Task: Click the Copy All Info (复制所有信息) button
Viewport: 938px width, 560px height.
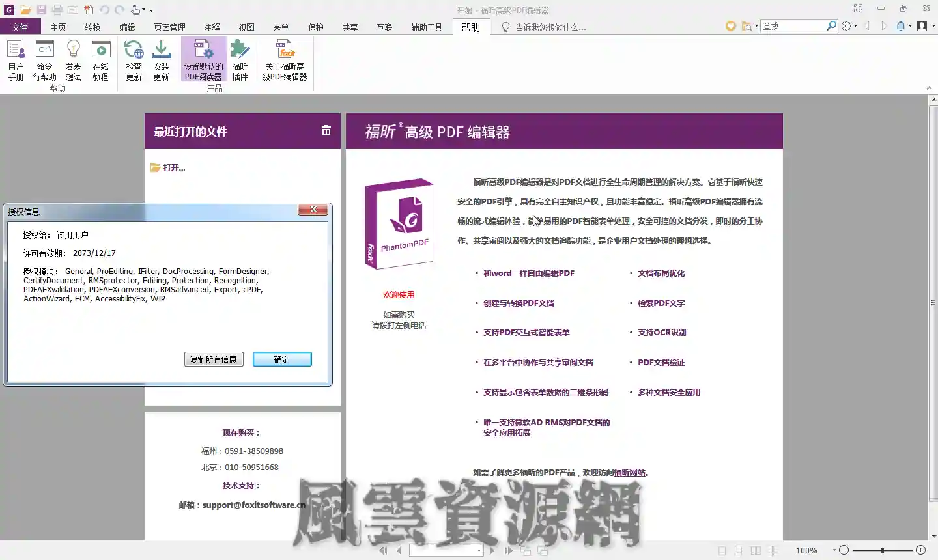Action: pos(214,359)
